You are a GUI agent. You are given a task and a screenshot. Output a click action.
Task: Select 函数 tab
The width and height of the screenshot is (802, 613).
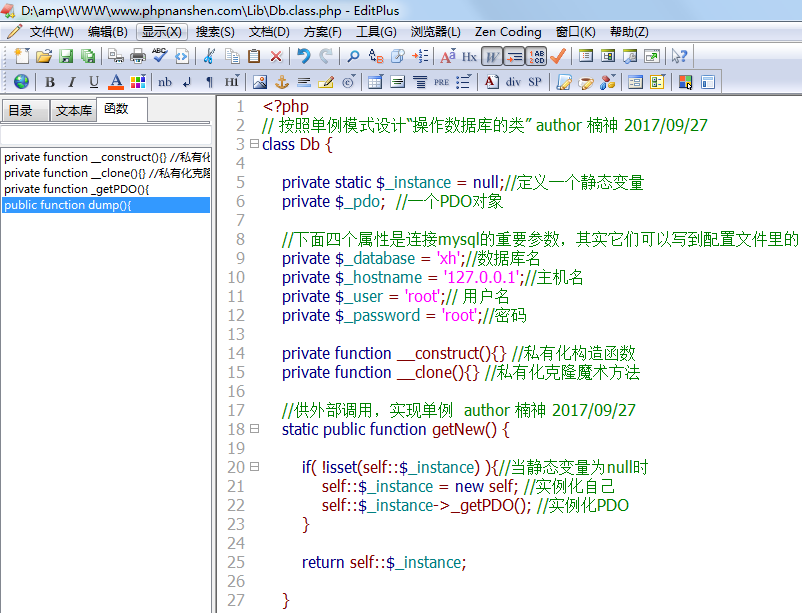122,108
